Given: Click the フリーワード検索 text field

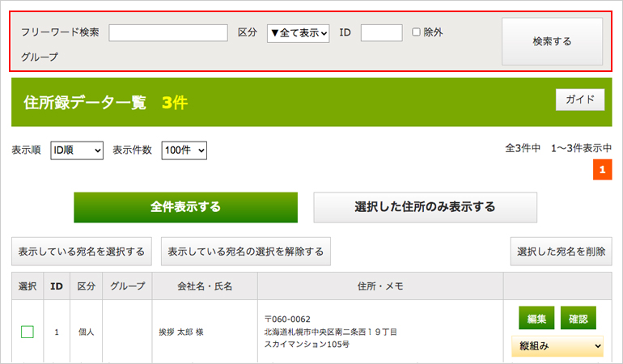Looking at the screenshot, I should click(168, 32).
